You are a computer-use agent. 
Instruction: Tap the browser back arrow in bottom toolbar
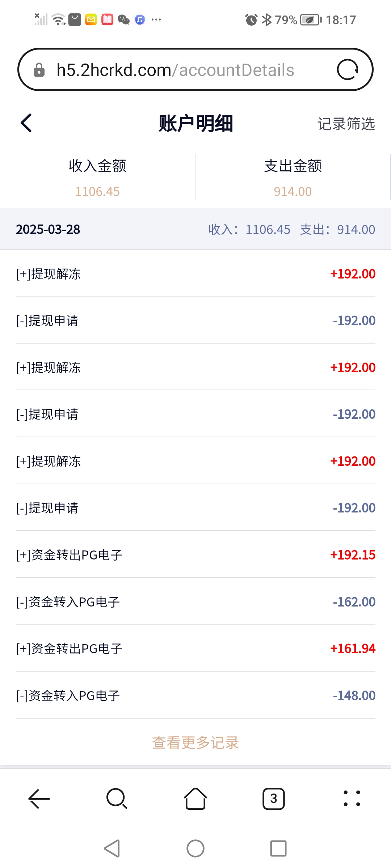pos(39,799)
